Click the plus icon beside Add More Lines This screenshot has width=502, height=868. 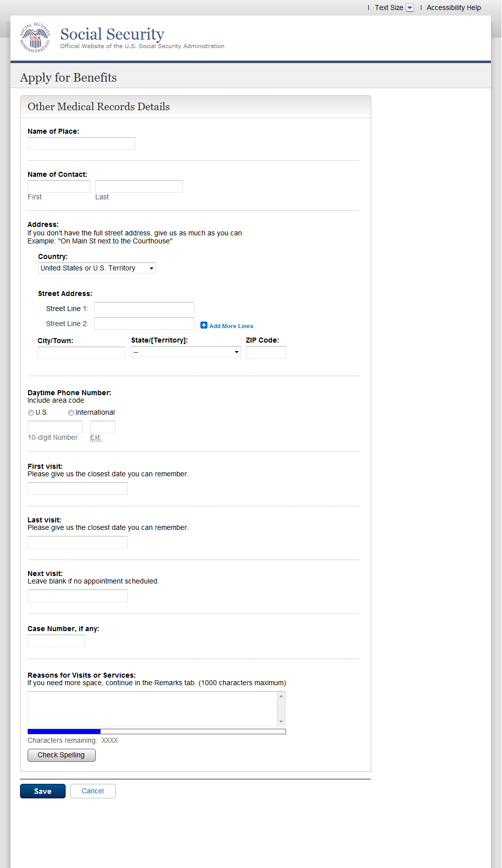tap(204, 325)
